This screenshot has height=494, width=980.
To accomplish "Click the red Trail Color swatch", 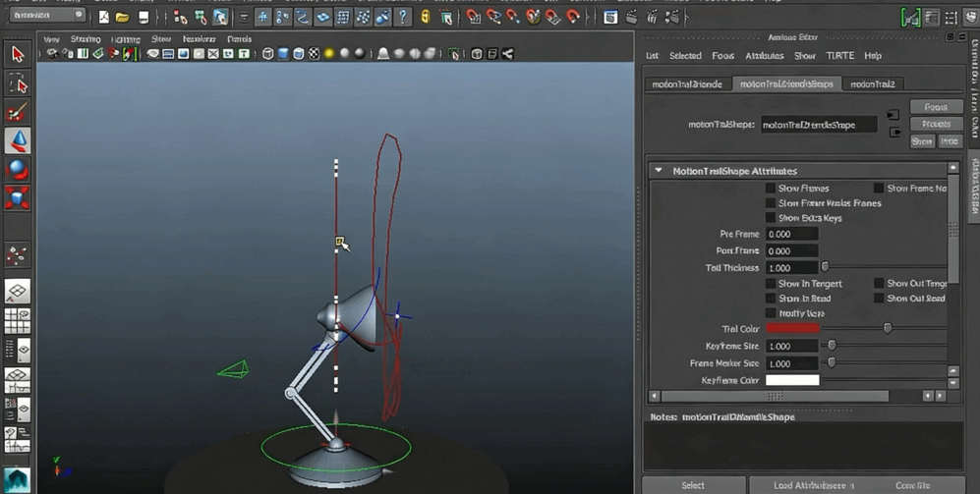I will (x=791, y=329).
